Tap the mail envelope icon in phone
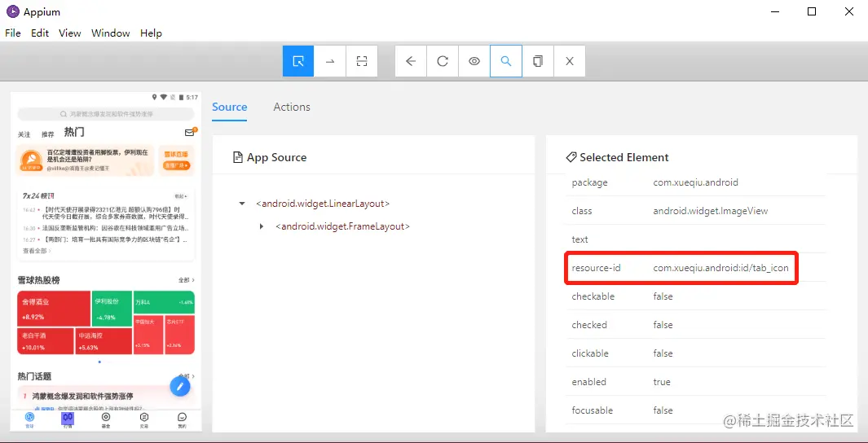Screen dimensions: 868x443 (189, 133)
